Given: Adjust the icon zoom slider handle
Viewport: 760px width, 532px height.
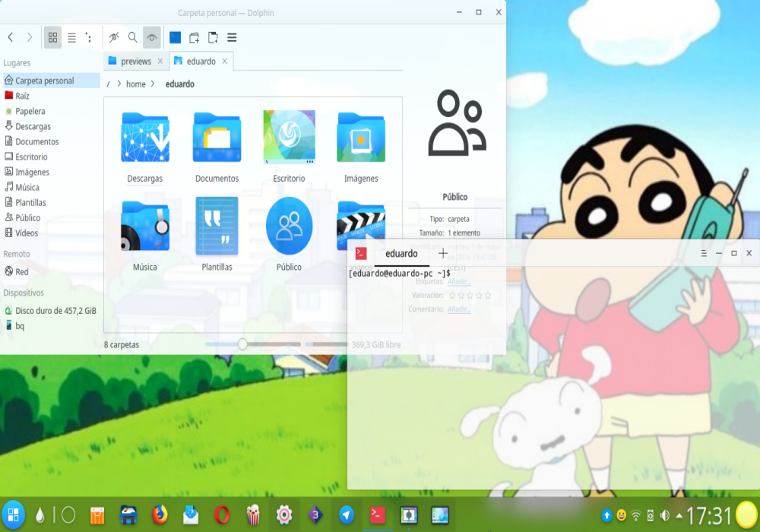Looking at the screenshot, I should click(242, 344).
